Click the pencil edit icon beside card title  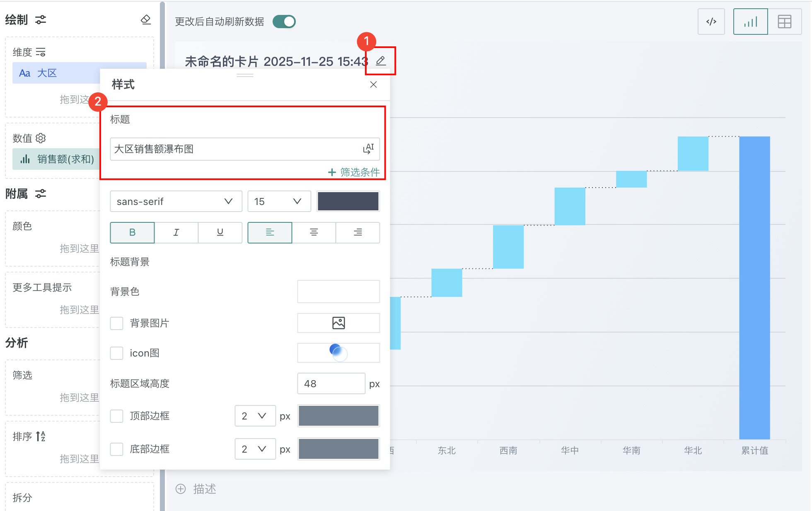coord(381,61)
